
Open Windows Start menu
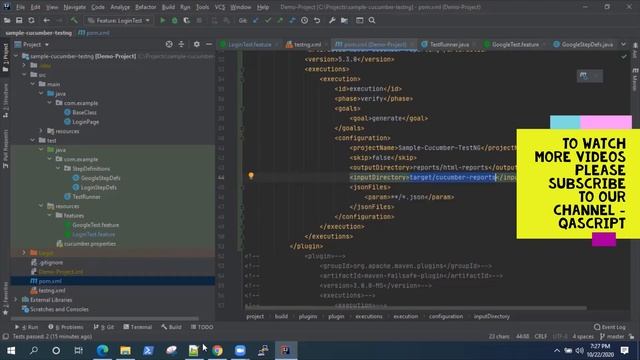[x=11, y=350]
